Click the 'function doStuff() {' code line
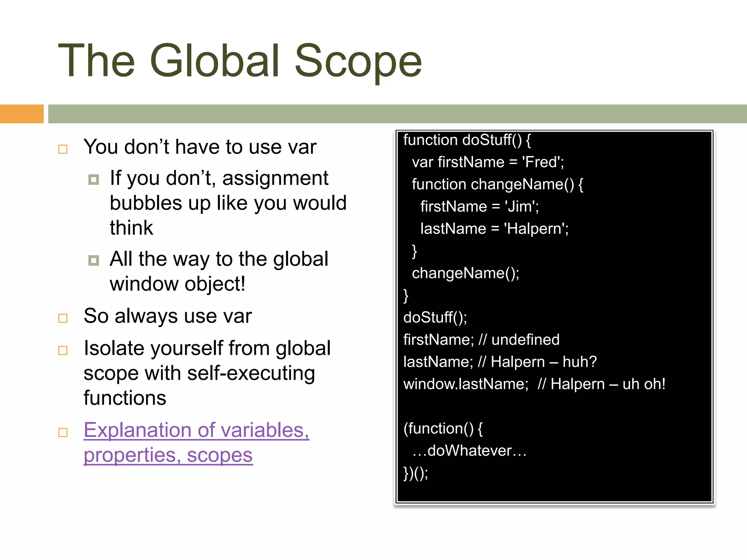The height and width of the screenshot is (560, 747). click(467, 140)
